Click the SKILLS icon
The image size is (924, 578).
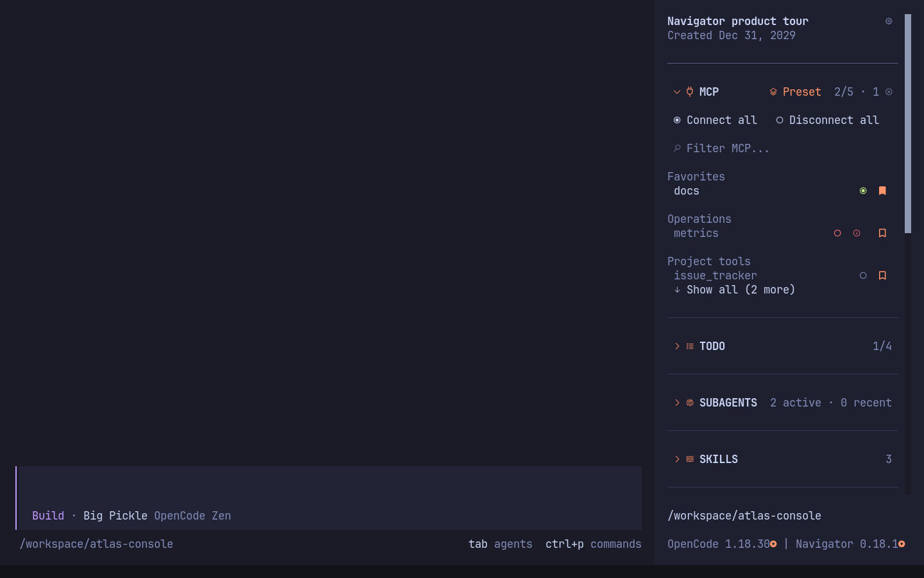pyautogui.click(x=690, y=459)
